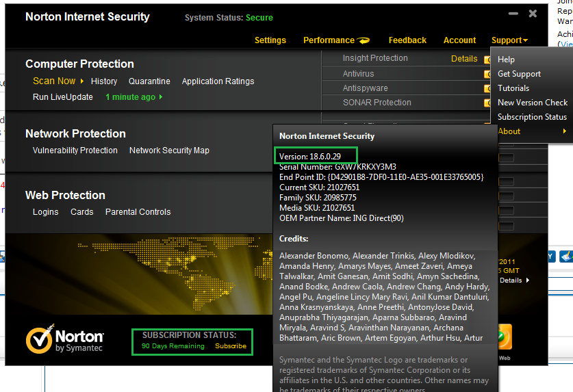Click the System Status: Secure text
573x392 pixels.
click(229, 18)
